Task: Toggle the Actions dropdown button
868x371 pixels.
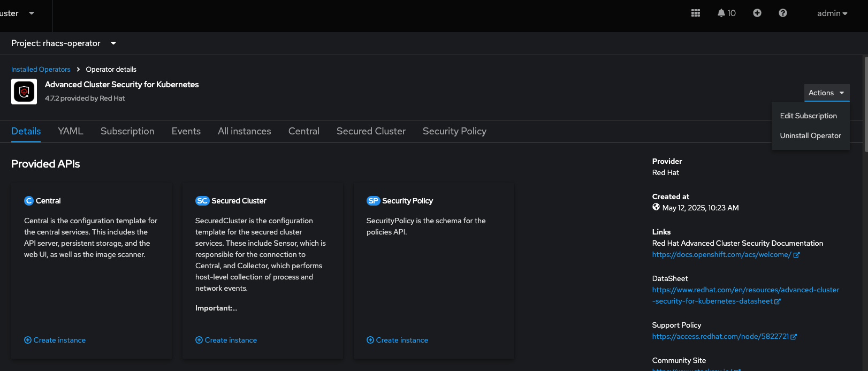Action: [x=827, y=93]
